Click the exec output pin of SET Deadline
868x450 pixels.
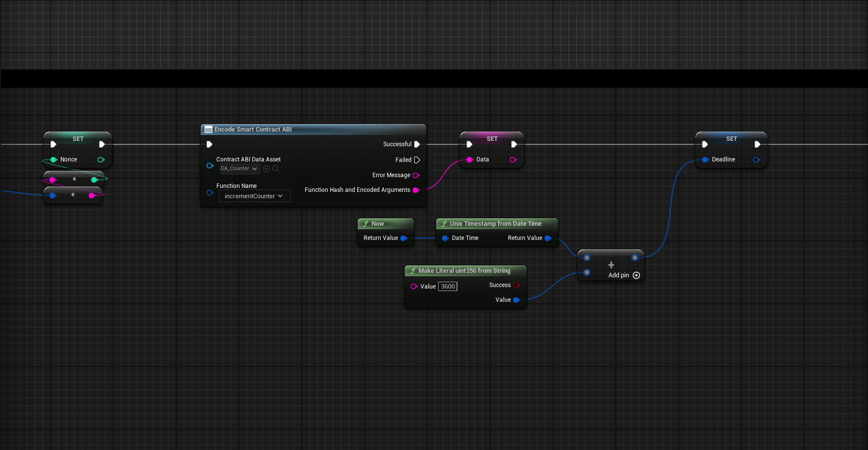(x=757, y=144)
